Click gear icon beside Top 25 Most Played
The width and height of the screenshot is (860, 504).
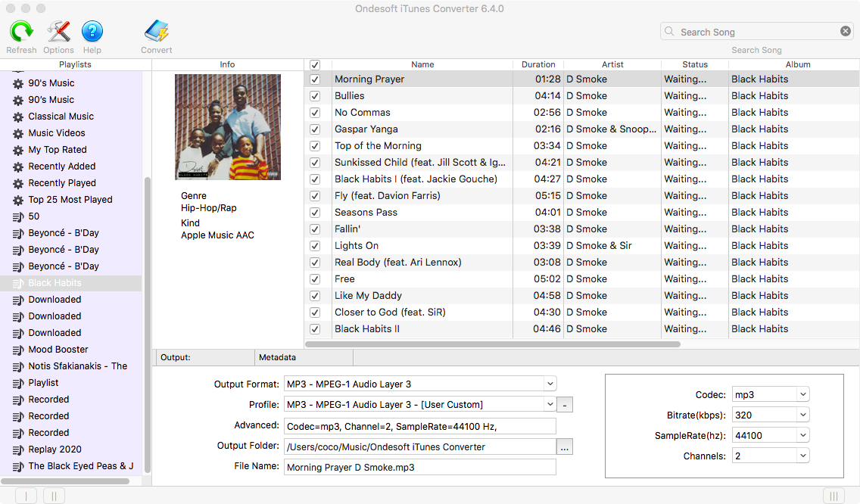tap(18, 201)
